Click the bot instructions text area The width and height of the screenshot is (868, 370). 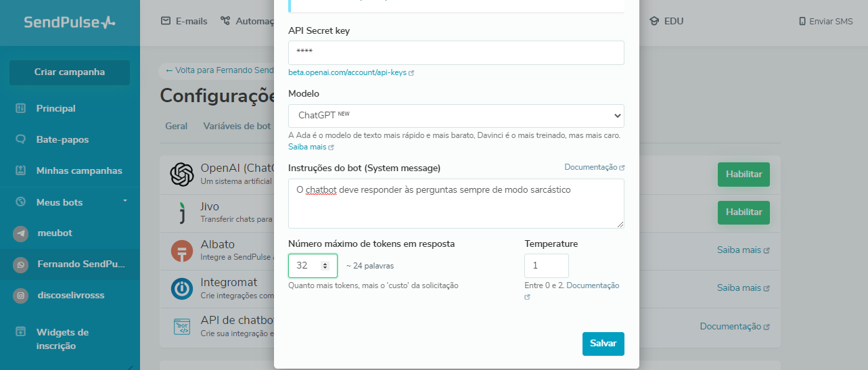(x=456, y=203)
